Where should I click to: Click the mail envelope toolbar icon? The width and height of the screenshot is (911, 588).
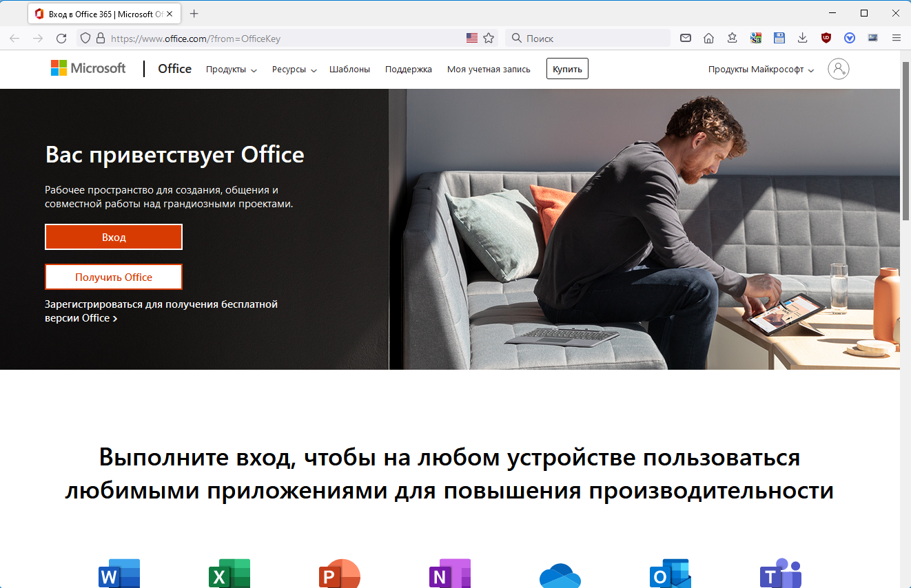tap(685, 39)
